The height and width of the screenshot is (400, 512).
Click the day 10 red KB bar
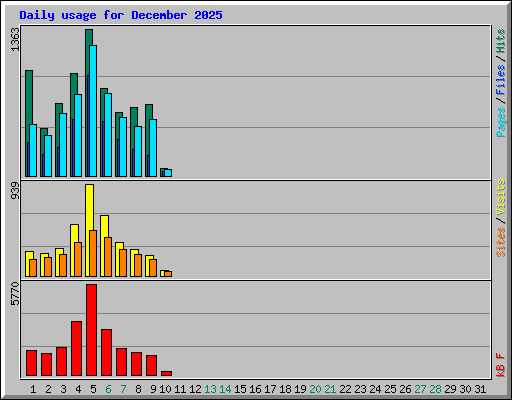tap(166, 374)
